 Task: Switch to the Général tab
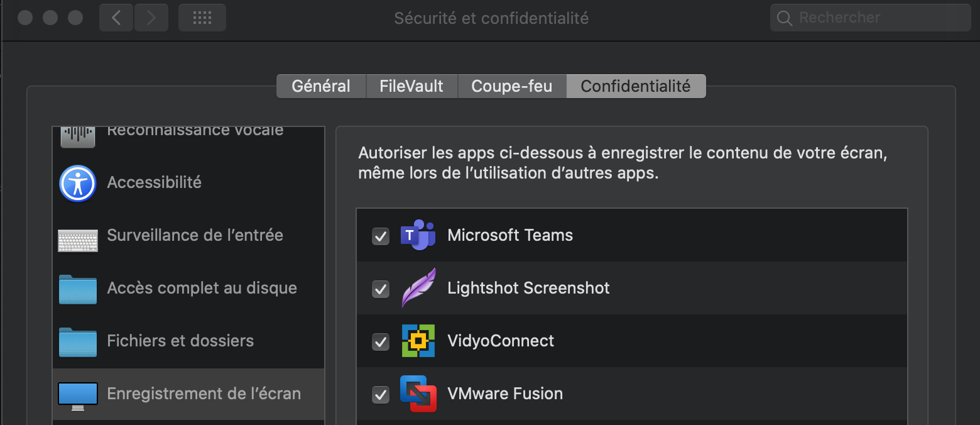321,86
